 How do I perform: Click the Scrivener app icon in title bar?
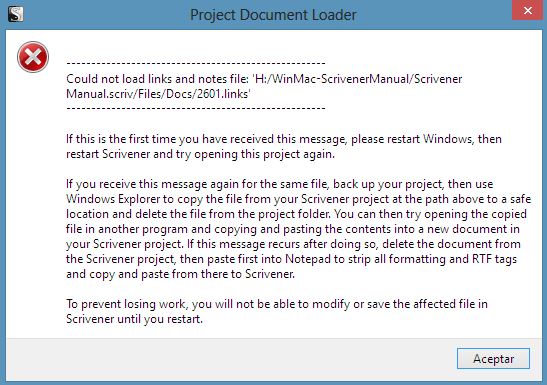pyautogui.click(x=15, y=14)
